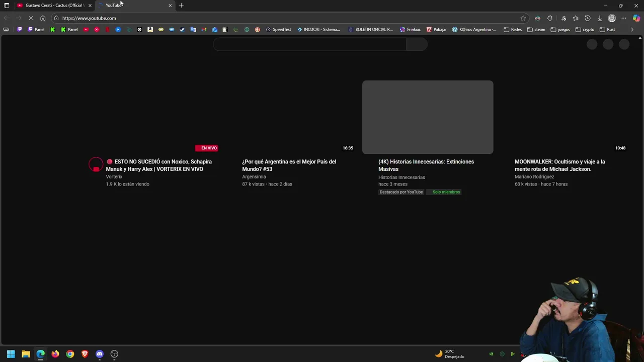This screenshot has width=644, height=362.
Task: Open browser History icon
Action: pos(587,18)
